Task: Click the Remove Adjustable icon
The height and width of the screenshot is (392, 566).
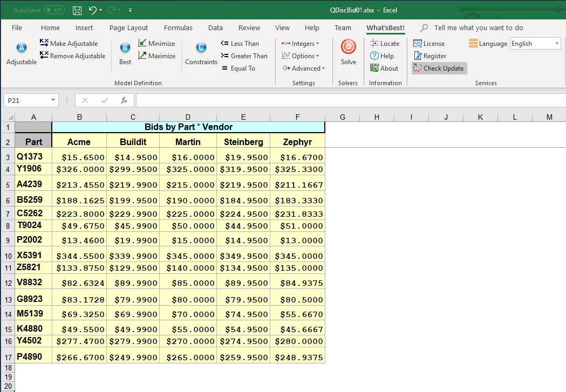Action: (x=44, y=55)
